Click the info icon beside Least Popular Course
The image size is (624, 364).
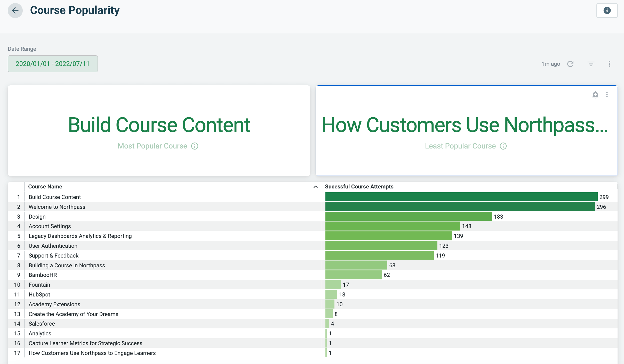503,146
